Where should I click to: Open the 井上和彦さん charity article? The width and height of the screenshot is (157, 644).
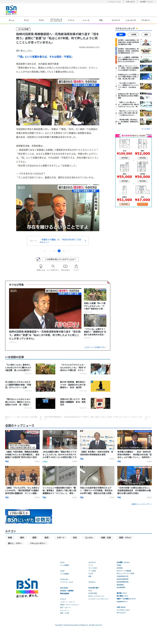[x=30, y=386]
